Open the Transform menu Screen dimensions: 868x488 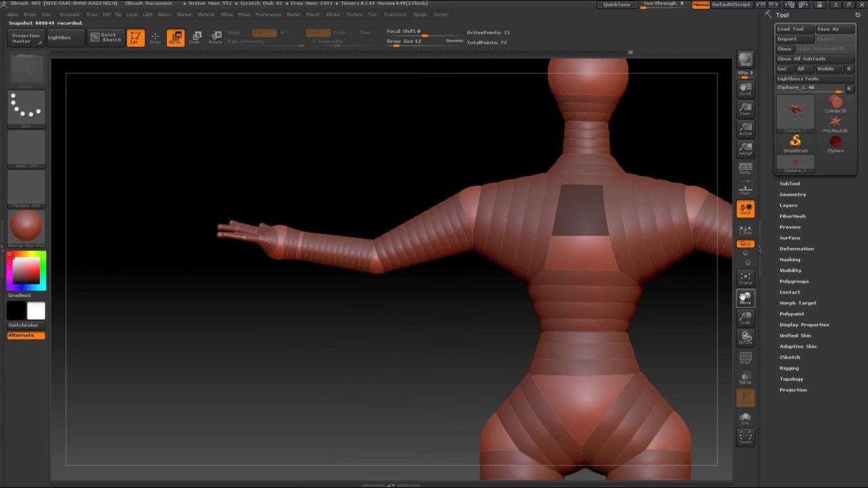pos(395,14)
